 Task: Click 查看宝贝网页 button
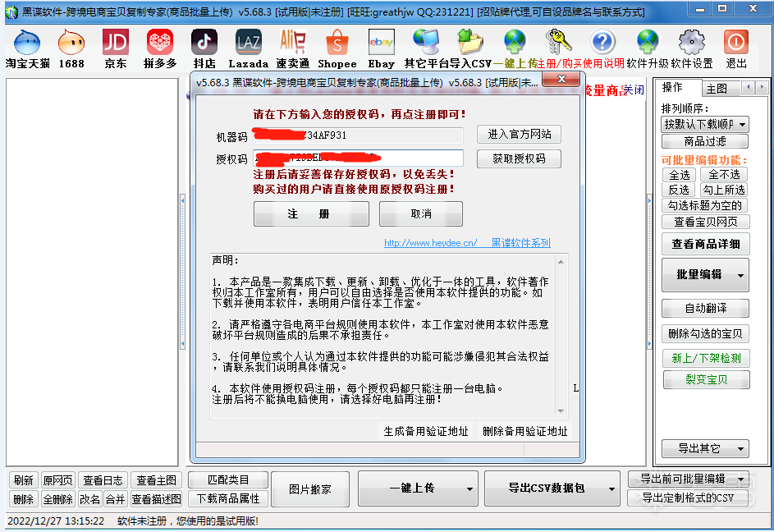pyautogui.click(x=705, y=222)
